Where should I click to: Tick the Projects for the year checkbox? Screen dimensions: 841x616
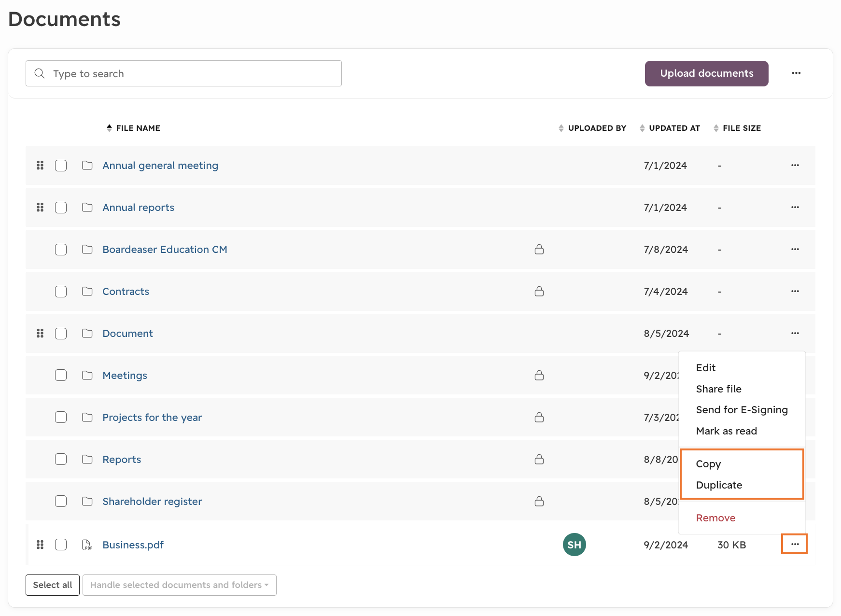[x=61, y=418]
